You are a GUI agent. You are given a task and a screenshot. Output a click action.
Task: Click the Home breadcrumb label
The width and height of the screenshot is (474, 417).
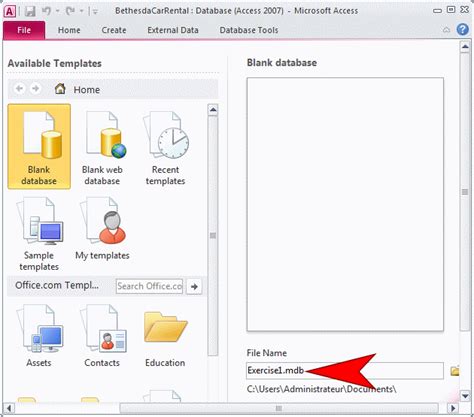tap(87, 90)
